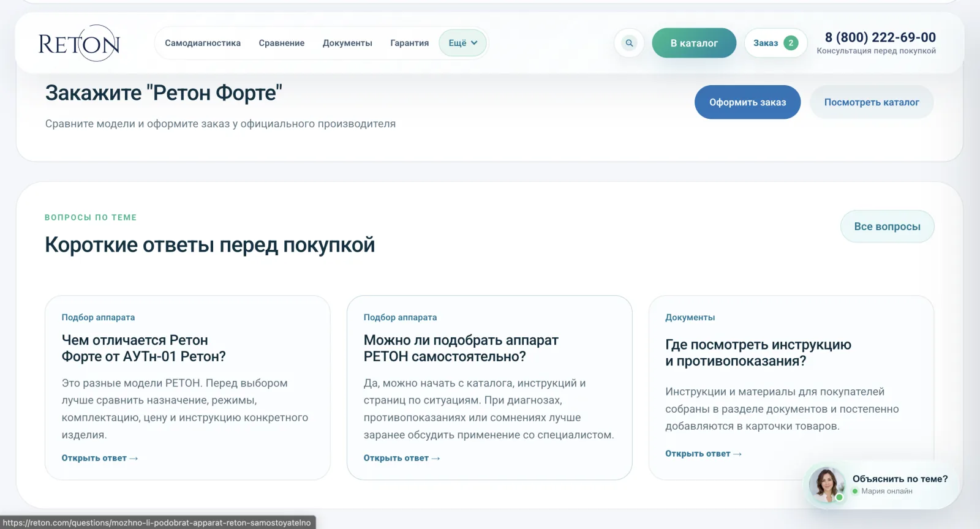Click heading Закажите "Ретон Форте"

[x=164, y=93]
